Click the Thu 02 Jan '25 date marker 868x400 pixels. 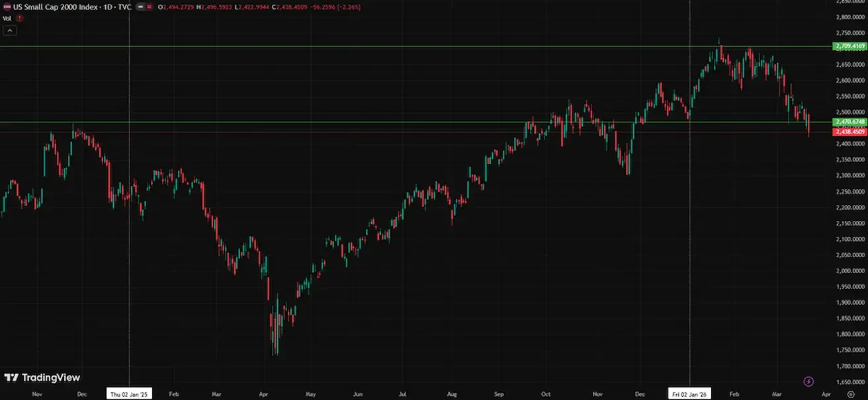tap(129, 393)
